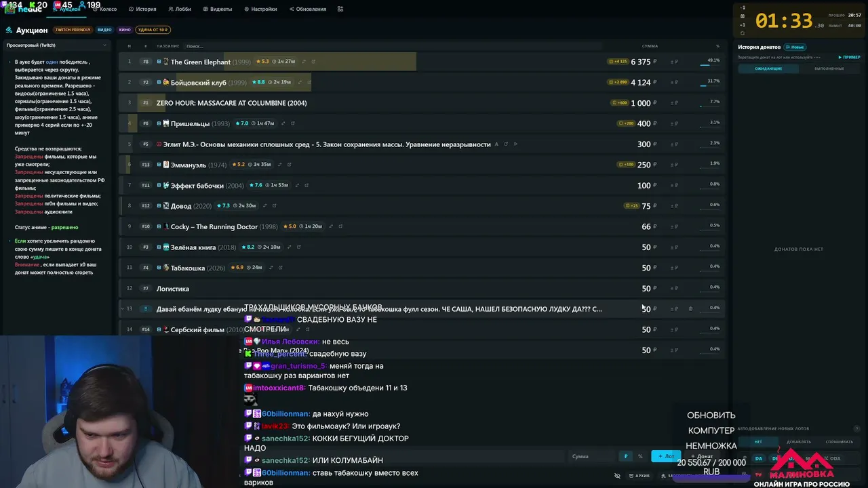868x488 pixels.
Task: Click the 6 375 sum of The Green Elephant
Action: point(641,62)
